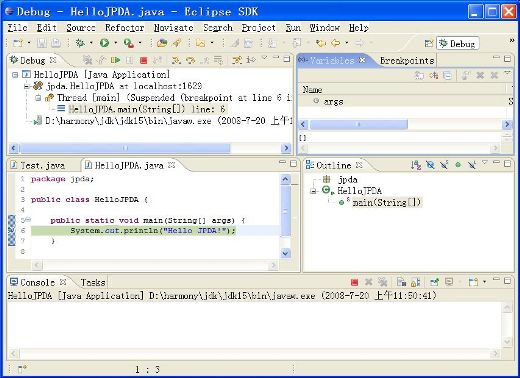Image resolution: width=520 pixels, height=378 pixels.
Task: Toggle breakpoint marker on line 6 ruler
Action: click(x=12, y=230)
